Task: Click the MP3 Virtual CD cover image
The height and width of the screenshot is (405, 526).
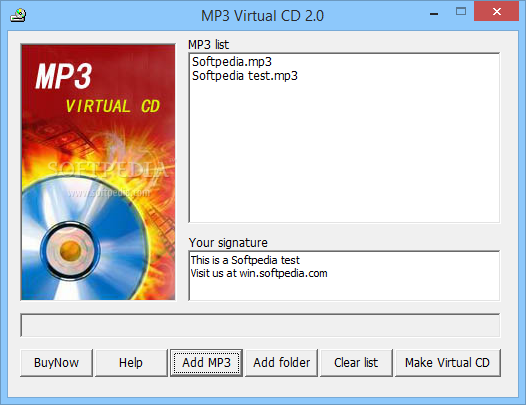Action: point(98,172)
